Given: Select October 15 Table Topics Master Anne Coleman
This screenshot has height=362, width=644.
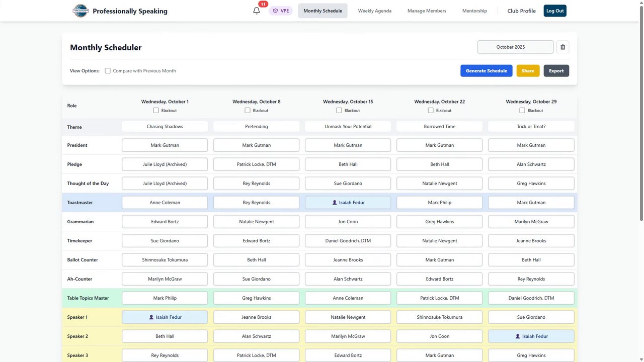Looking at the screenshot, I should coord(348,298).
